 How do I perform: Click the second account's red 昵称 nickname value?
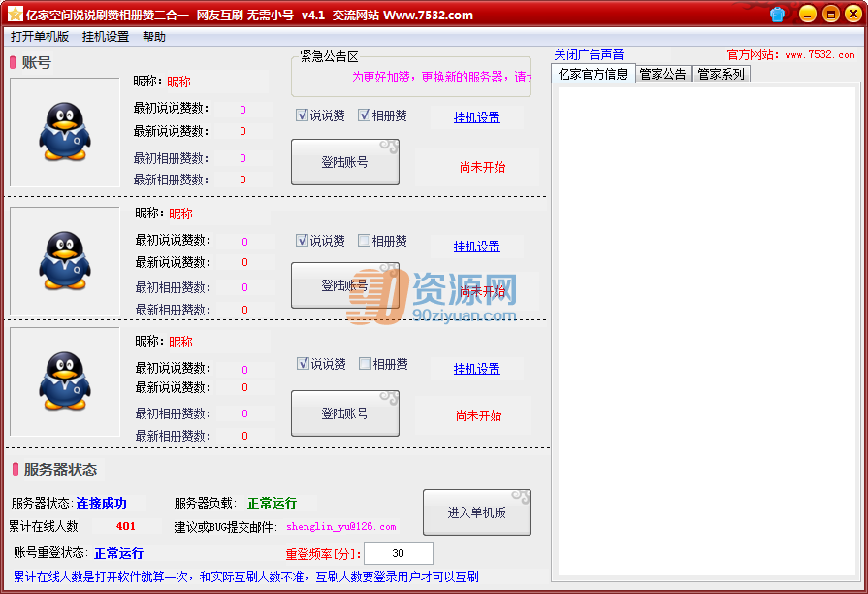coord(181,214)
